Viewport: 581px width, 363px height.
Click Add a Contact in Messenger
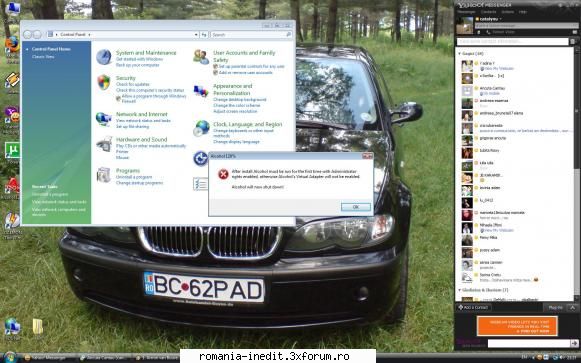[474, 307]
